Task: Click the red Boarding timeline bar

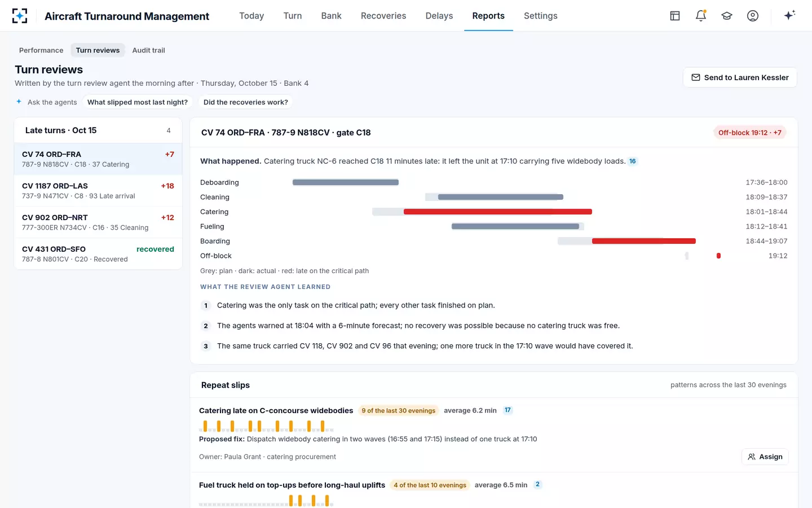Action: pyautogui.click(x=644, y=241)
